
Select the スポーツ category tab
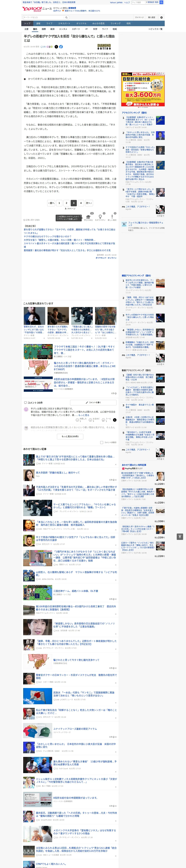76,29
